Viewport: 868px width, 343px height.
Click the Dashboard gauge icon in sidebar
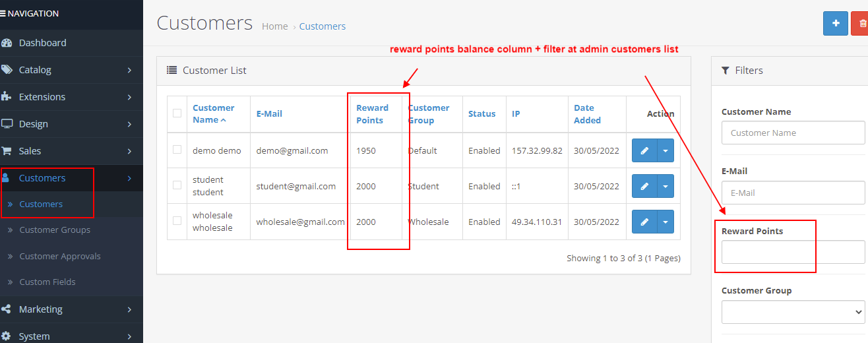7,43
